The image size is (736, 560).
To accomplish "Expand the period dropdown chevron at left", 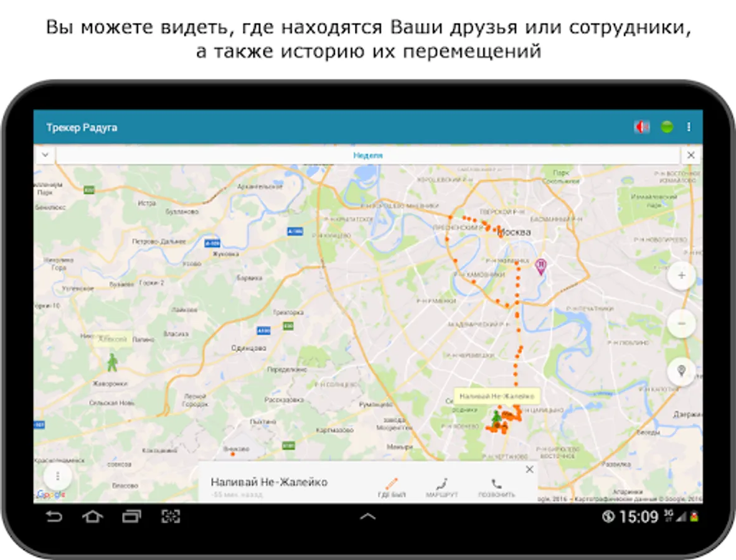I will (x=45, y=155).
